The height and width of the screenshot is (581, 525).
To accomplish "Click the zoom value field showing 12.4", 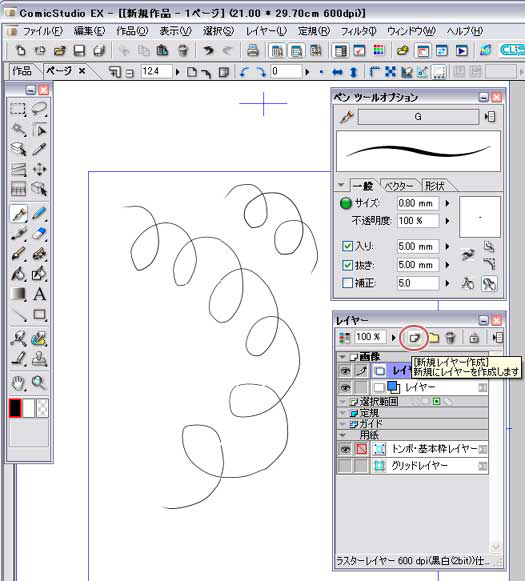I will pos(156,72).
